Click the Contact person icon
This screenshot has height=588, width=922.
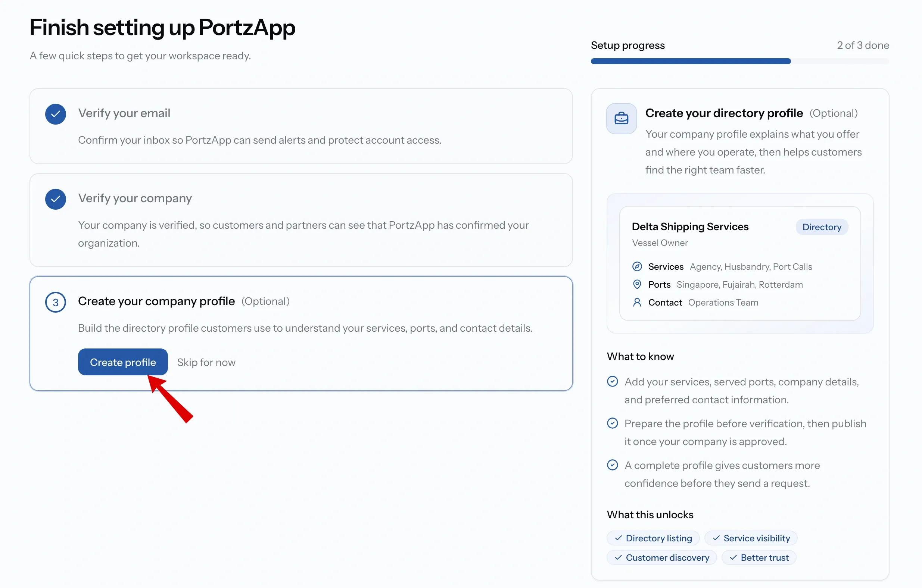[637, 303]
